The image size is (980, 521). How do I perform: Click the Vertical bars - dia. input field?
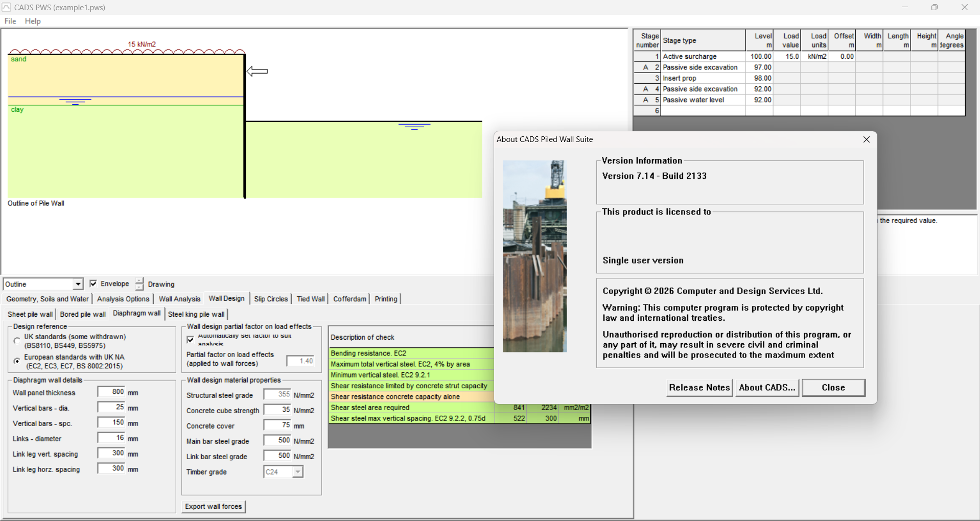[111, 407]
